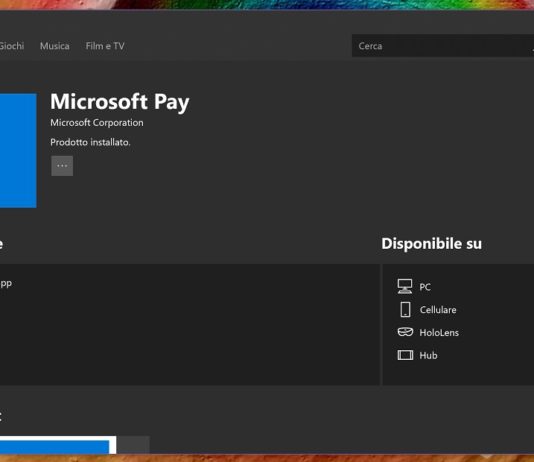Click the Prodotto installato status text
This screenshot has width=534, height=462.
[90, 142]
